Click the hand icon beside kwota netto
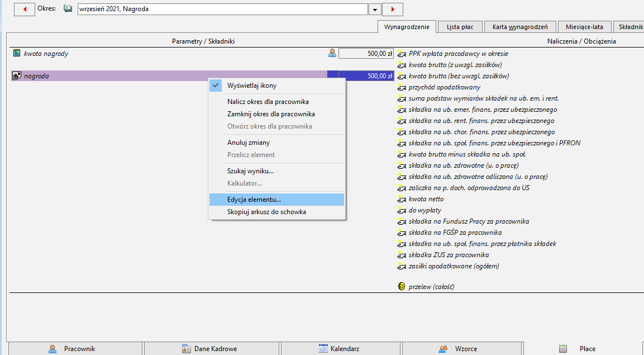 coord(402,199)
